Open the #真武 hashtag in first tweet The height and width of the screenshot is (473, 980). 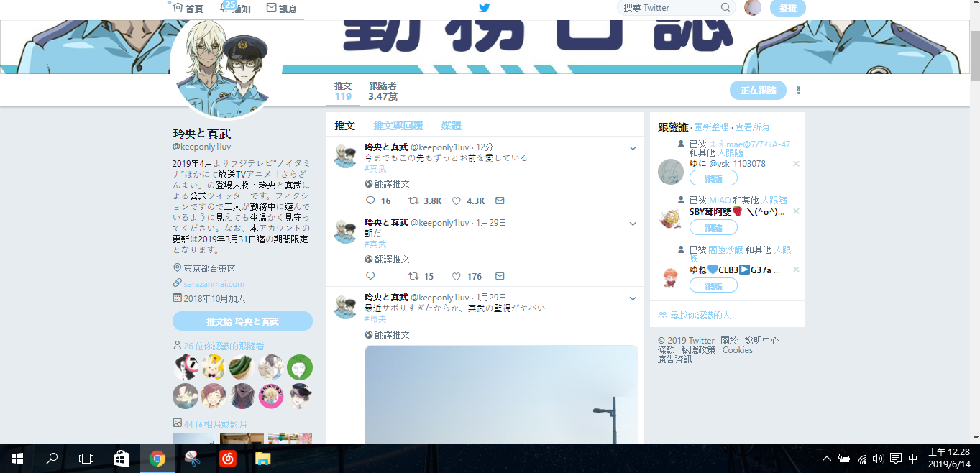tap(375, 168)
